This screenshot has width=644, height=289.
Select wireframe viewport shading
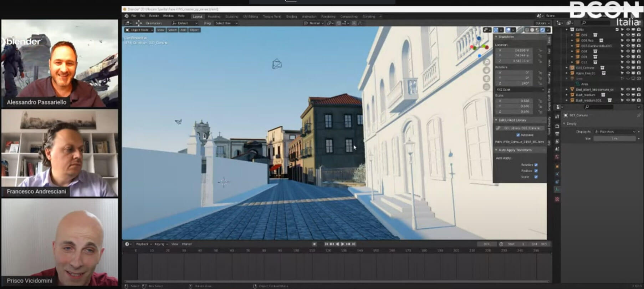(527, 30)
